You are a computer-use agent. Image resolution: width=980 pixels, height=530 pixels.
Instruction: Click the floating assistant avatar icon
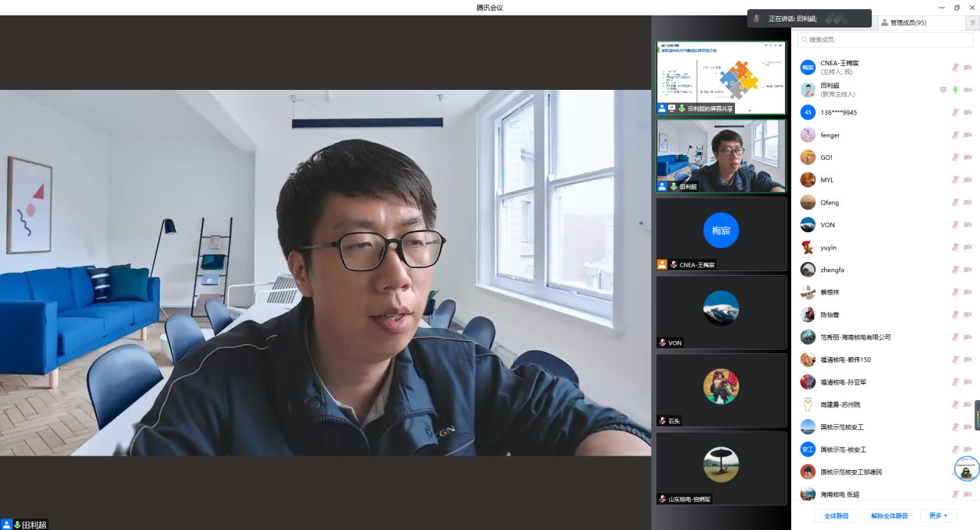[x=967, y=468]
